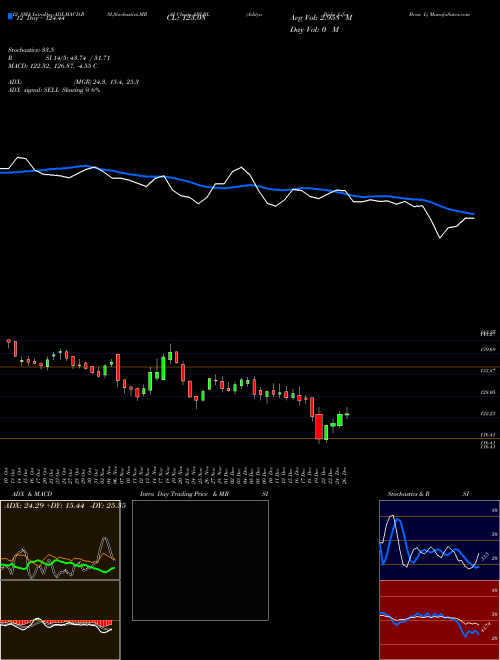Click the 122.23 price axis label
Viewport: 500px width, 660px height.
pyautogui.click(x=487, y=414)
